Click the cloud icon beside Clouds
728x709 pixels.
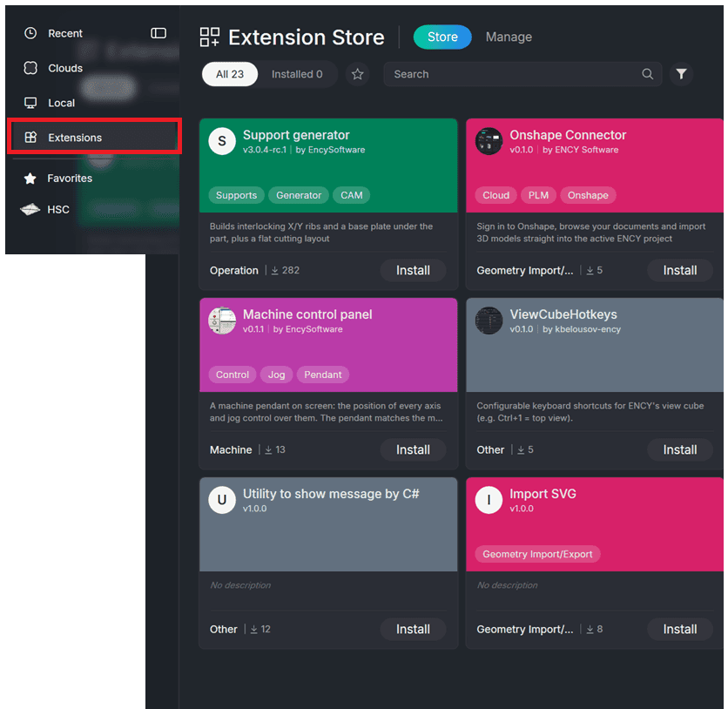pyautogui.click(x=30, y=68)
